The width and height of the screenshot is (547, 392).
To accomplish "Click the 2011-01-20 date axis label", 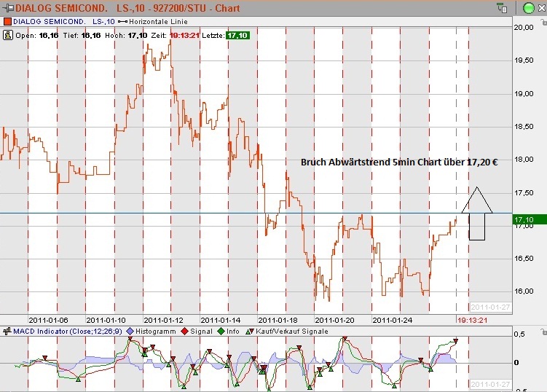I will coord(334,320).
